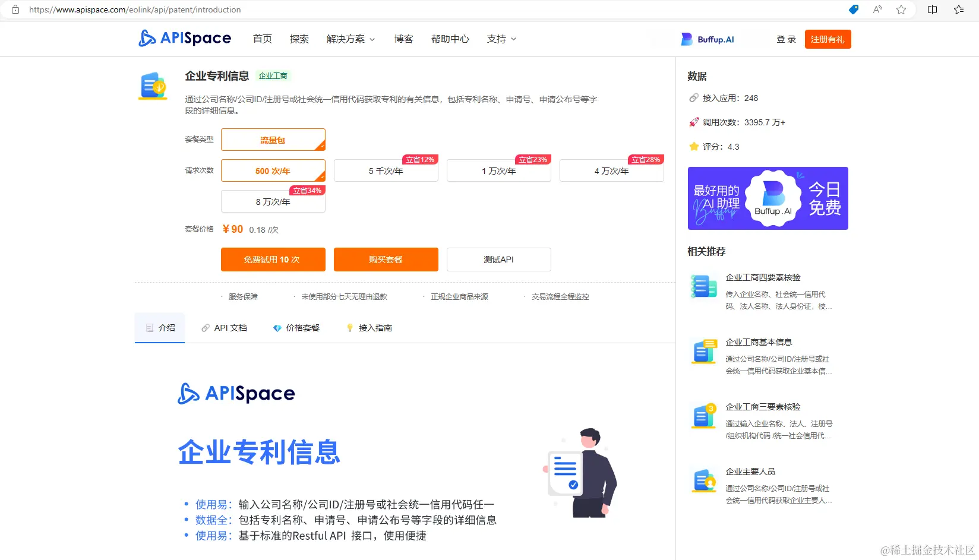The image size is (979, 560).
Task: Select the 4 万次/年 request option
Action: coord(611,170)
